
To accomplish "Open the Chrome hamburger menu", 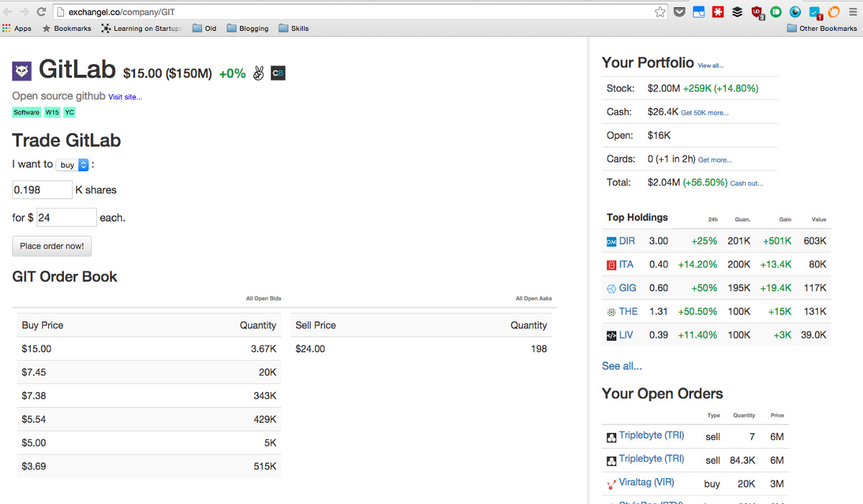I will coord(853,12).
